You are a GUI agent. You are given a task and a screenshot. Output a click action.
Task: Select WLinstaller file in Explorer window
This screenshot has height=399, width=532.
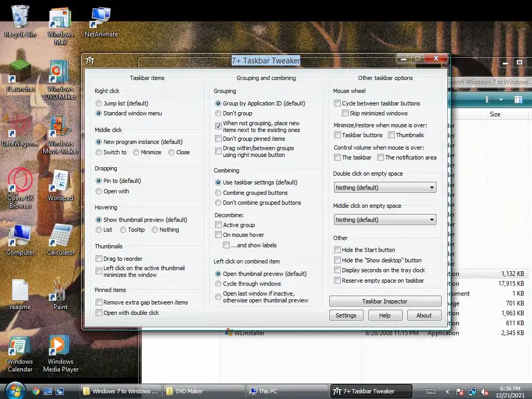245,333
